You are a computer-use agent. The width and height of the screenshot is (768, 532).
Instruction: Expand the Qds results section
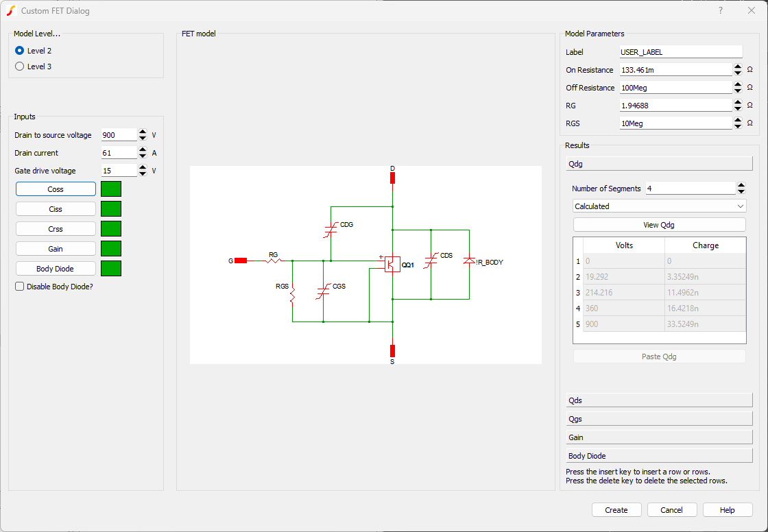point(659,400)
